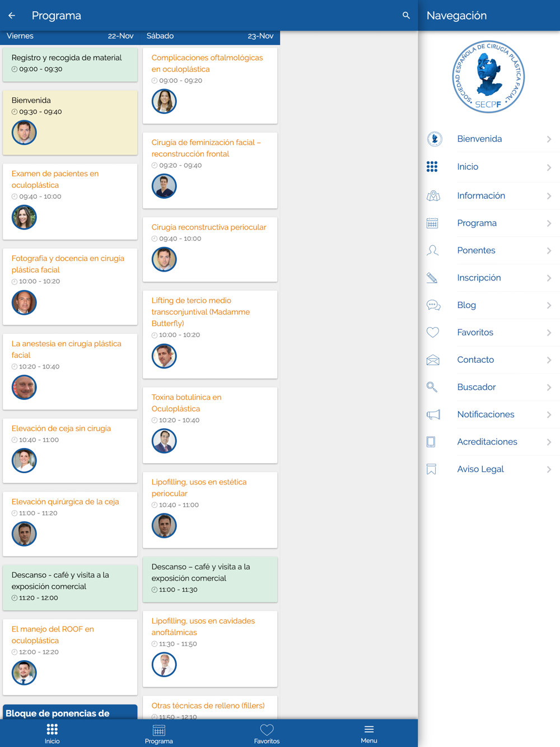
Task: Open session Toxina botulínica en Oculoplástica
Action: [x=210, y=425]
